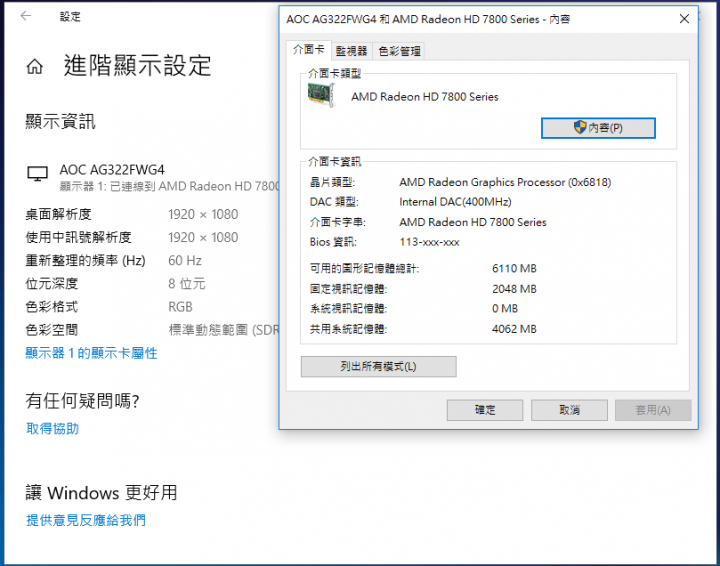
Task: Click the 0 MB system video memory value
Action: pyautogui.click(x=505, y=308)
